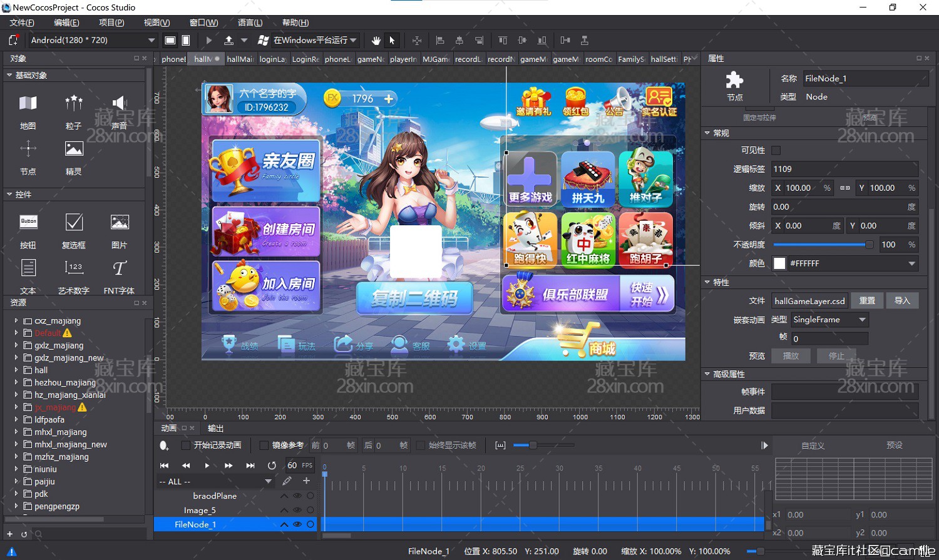This screenshot has width=939, height=560.
Task: Add the Node object
Action: coord(28,157)
